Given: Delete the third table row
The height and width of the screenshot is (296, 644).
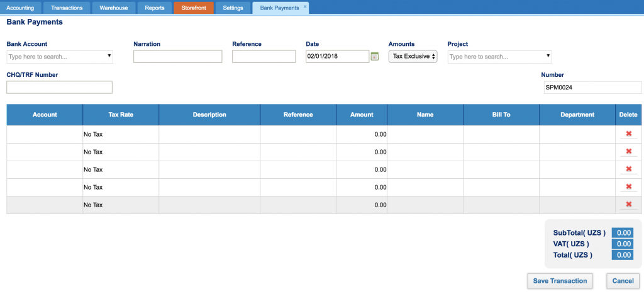Looking at the screenshot, I should click(x=628, y=169).
